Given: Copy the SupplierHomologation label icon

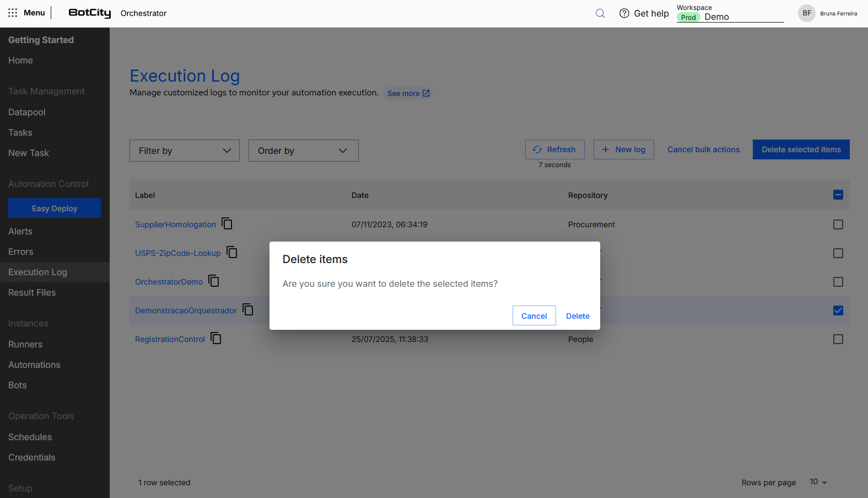Looking at the screenshot, I should pyautogui.click(x=227, y=223).
